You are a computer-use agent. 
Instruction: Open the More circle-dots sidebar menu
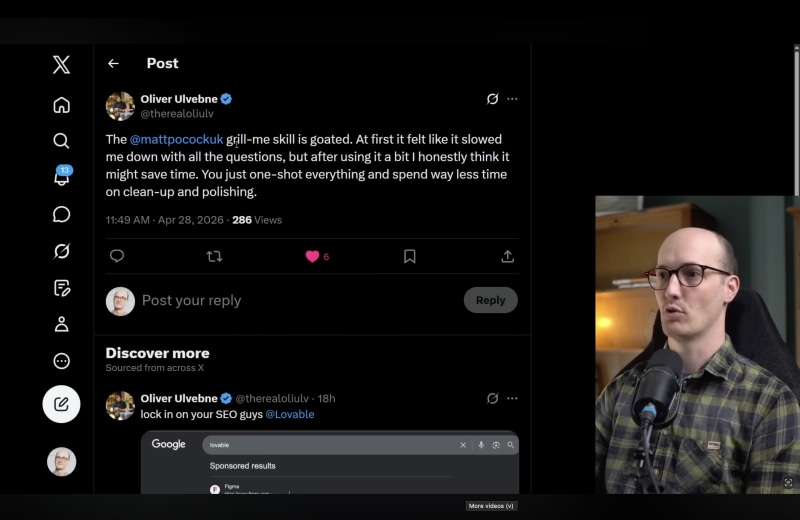61,361
